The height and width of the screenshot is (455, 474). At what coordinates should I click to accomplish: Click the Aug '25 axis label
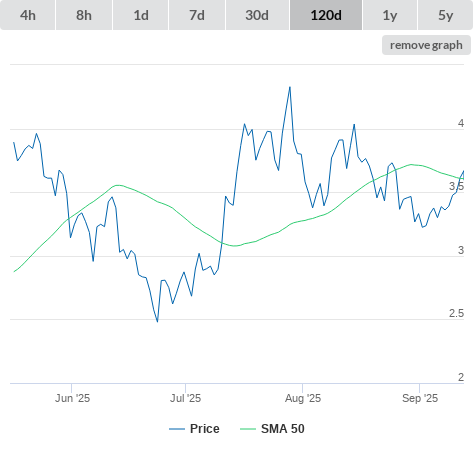[303, 398]
